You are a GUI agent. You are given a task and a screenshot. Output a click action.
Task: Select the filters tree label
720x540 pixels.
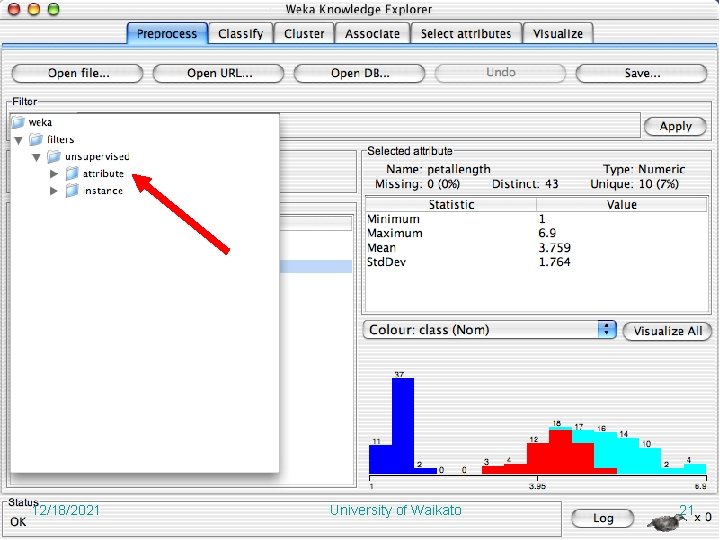click(60, 140)
